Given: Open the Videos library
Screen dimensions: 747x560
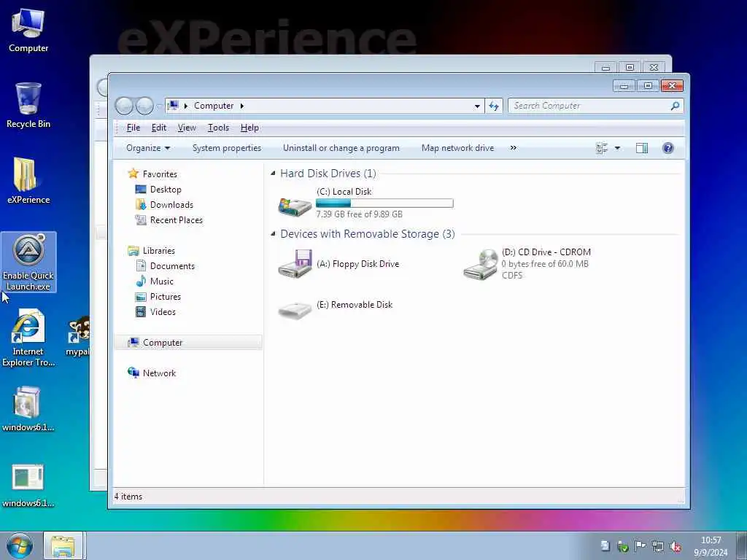Looking at the screenshot, I should (156, 312).
